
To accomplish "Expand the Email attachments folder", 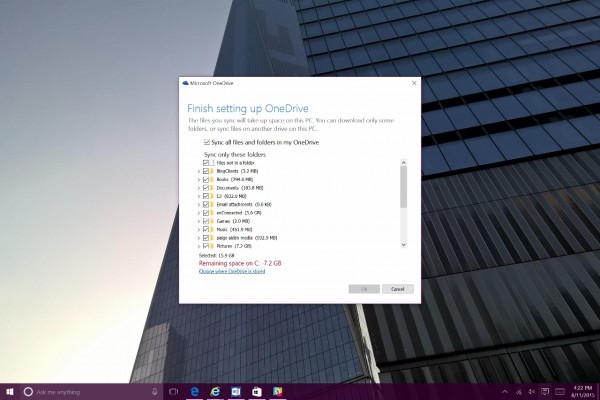I will (199, 205).
